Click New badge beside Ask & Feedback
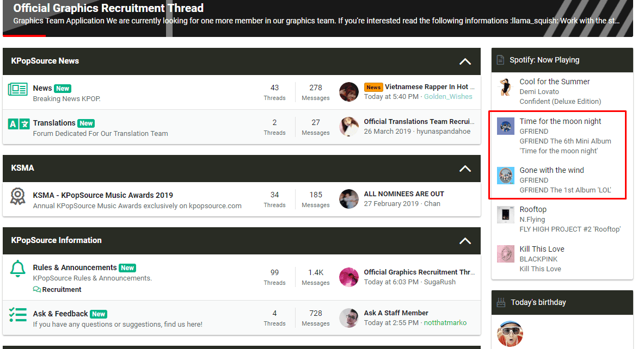The width and height of the screenshot is (644, 349). click(99, 314)
